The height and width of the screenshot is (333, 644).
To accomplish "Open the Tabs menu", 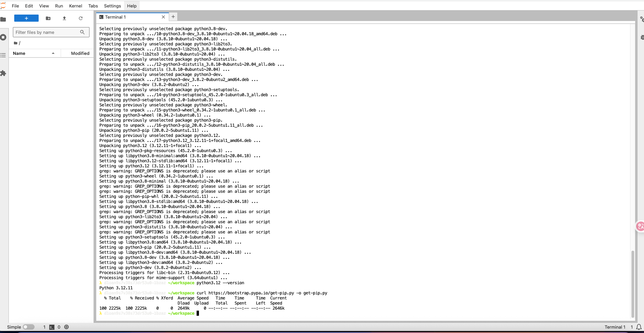I will click(x=93, y=6).
